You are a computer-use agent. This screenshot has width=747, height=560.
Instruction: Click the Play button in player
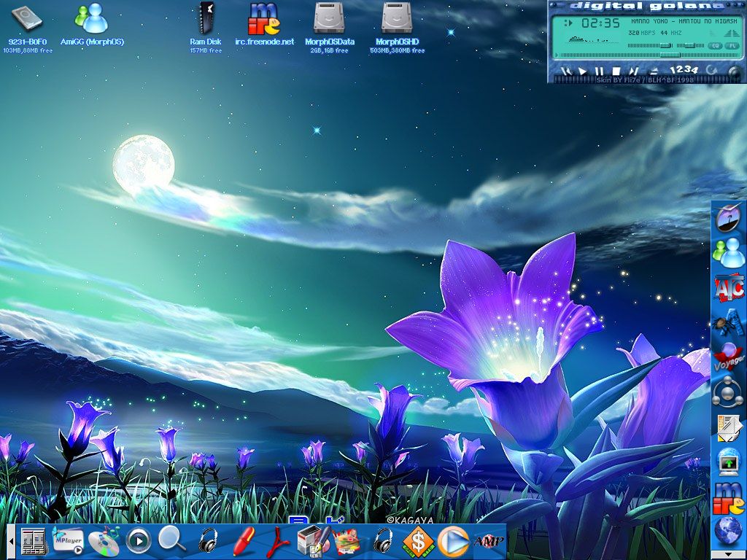point(583,71)
